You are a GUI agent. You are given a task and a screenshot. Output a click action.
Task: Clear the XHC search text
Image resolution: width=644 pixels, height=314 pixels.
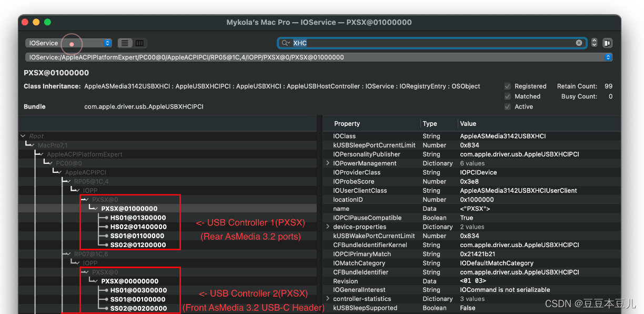tap(579, 43)
